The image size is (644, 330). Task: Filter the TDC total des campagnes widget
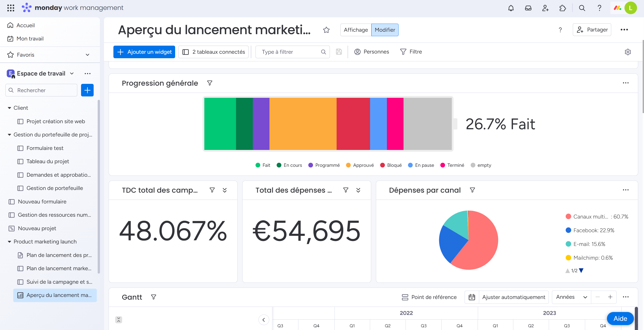pyautogui.click(x=212, y=190)
